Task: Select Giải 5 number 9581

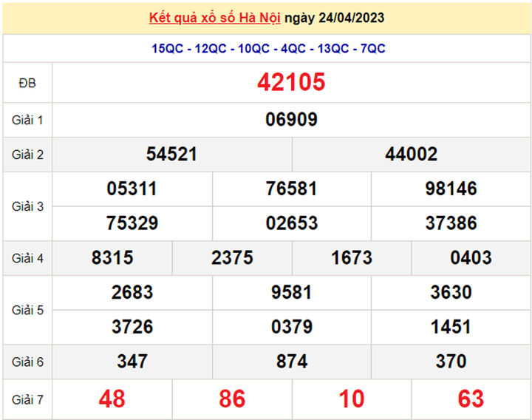Action: tap(291, 292)
